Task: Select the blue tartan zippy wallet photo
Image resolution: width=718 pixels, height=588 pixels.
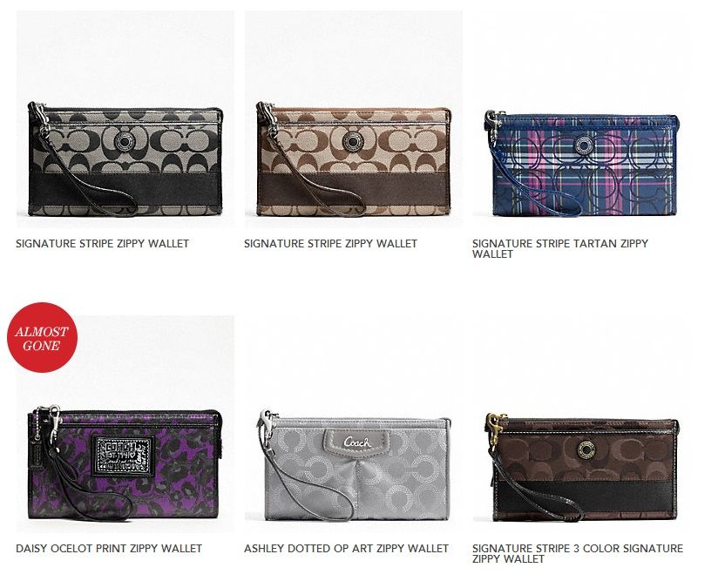Action: pos(581,119)
